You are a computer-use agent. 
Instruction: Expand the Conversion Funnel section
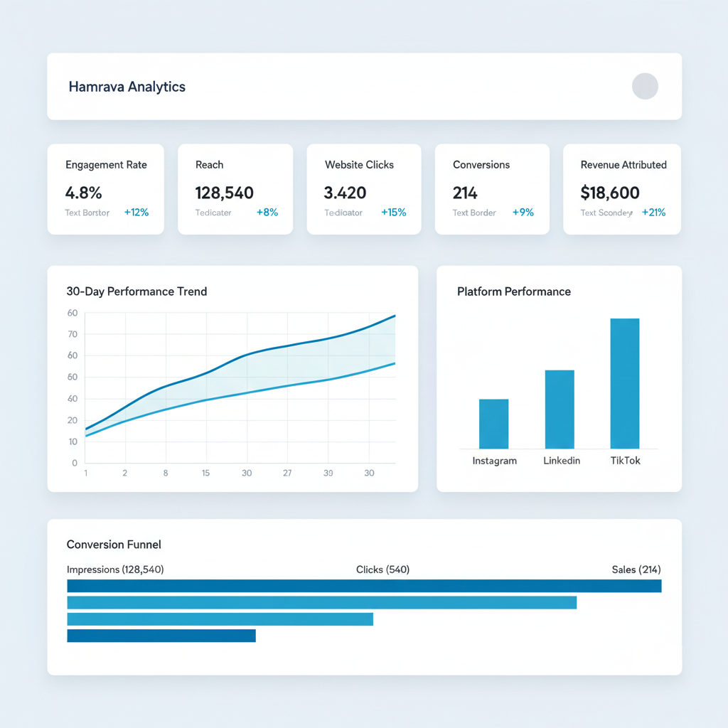pyautogui.click(x=364, y=596)
